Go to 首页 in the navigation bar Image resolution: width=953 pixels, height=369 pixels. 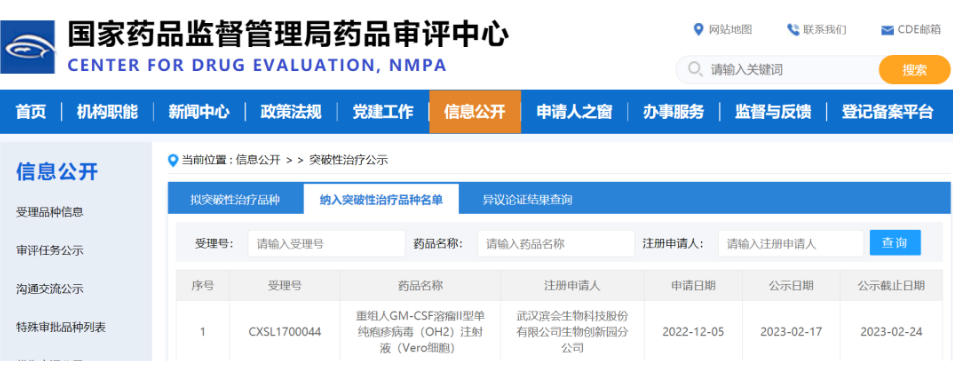coord(31,112)
